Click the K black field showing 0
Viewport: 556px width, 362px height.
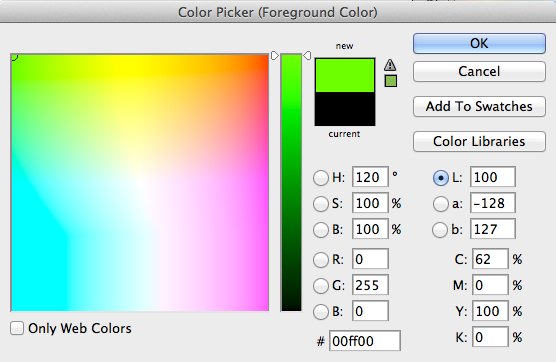490,337
